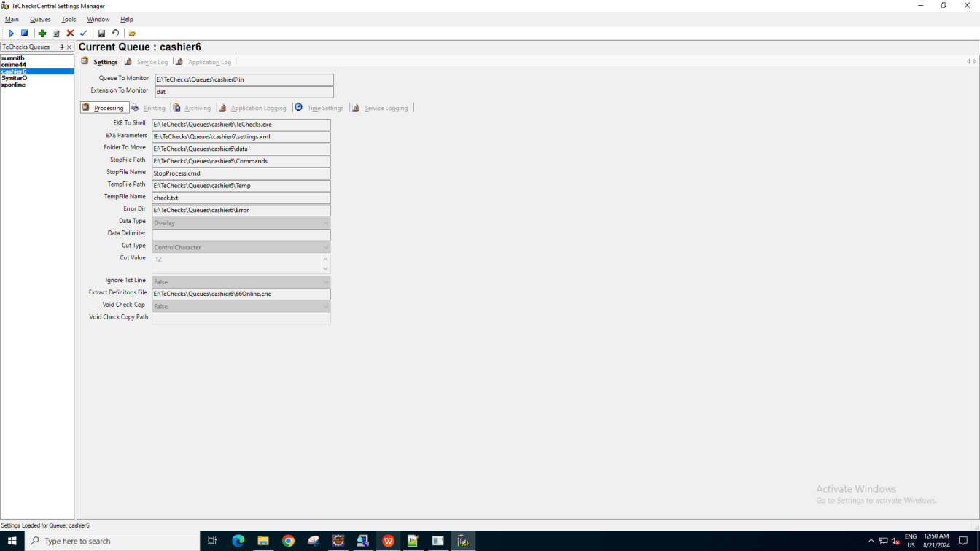This screenshot has width=980, height=551.
Task: Open the Tools menu
Action: pos(69,20)
